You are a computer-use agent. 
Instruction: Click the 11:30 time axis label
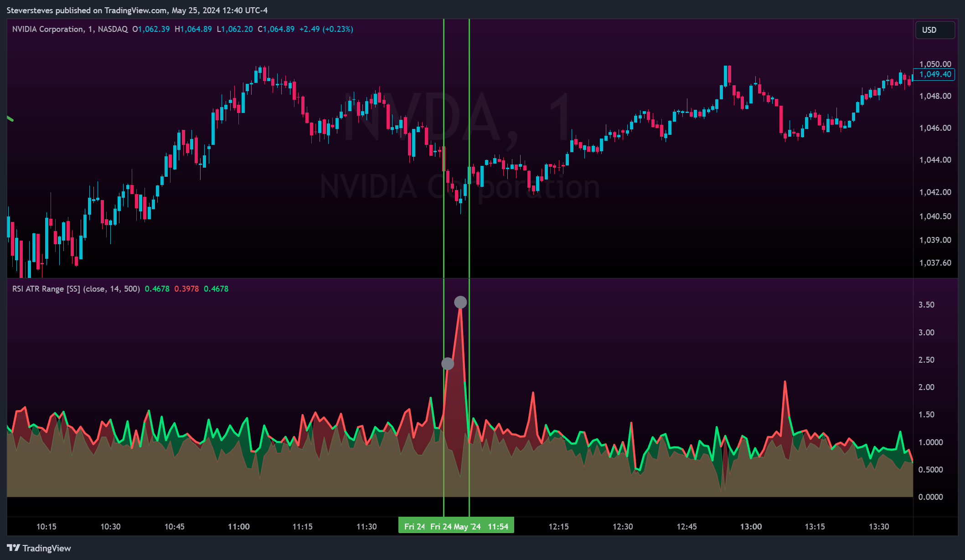pos(366,527)
